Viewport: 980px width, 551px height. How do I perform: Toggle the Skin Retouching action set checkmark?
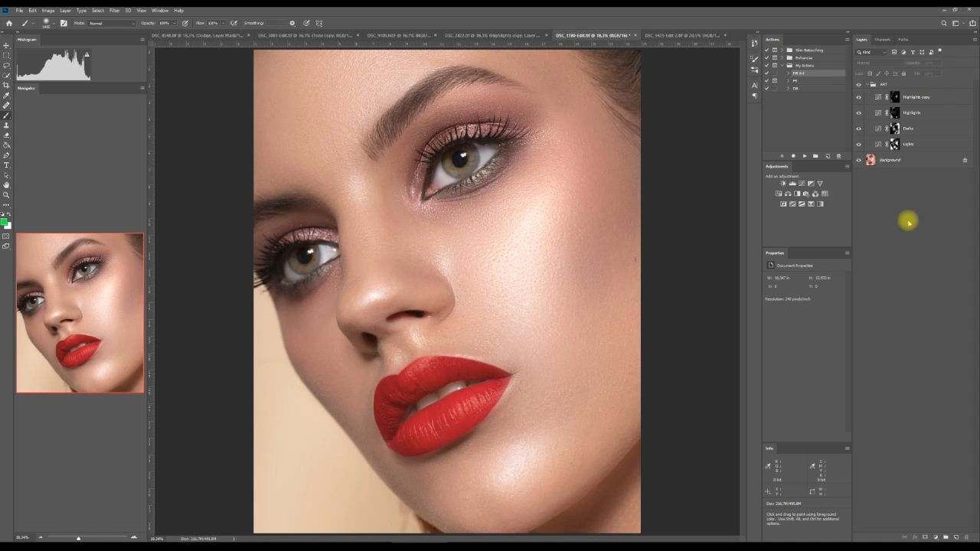tap(766, 51)
